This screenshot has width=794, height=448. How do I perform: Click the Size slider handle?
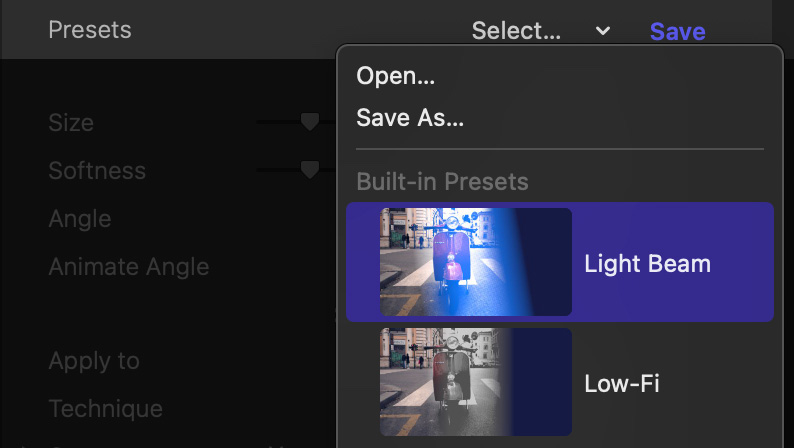point(310,122)
